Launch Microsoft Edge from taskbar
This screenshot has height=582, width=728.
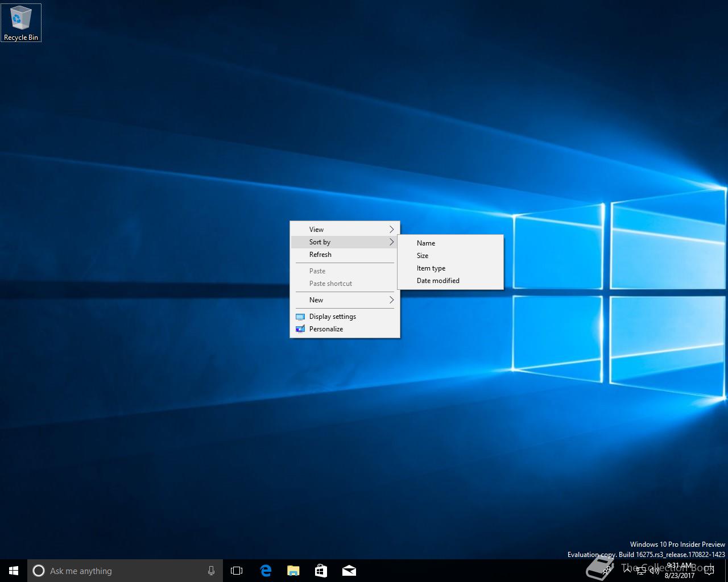(265, 571)
